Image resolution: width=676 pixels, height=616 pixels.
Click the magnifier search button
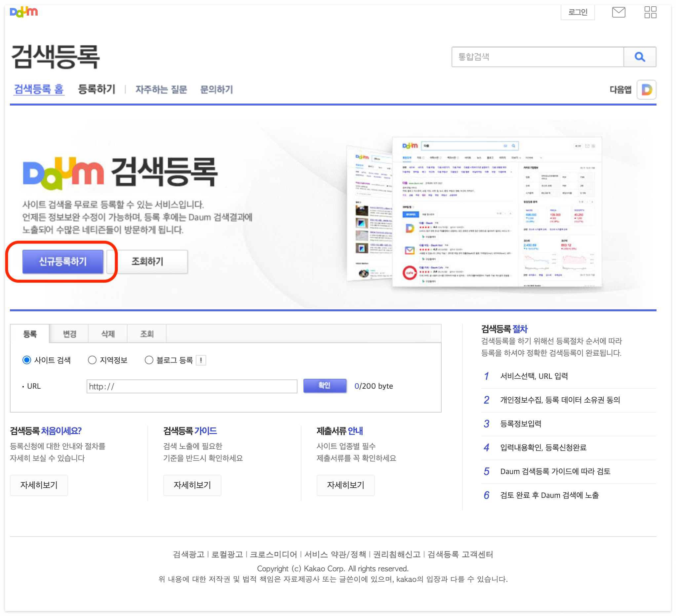click(639, 57)
